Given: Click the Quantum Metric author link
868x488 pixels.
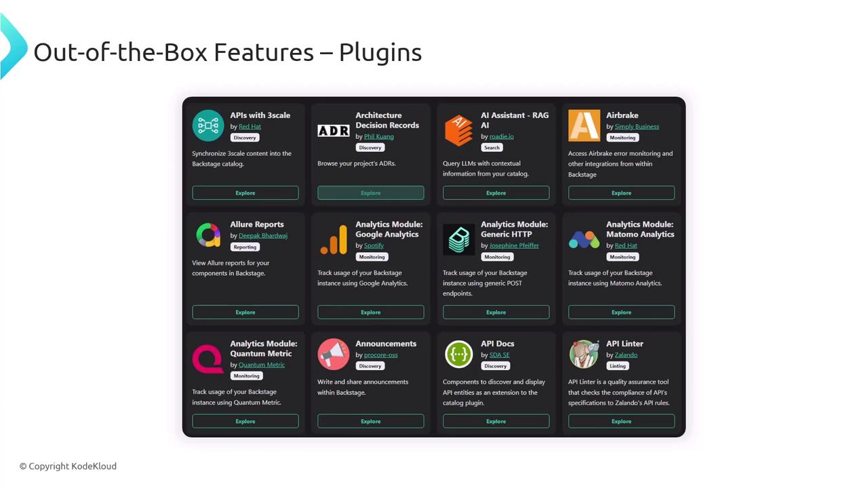Looking at the screenshot, I should coord(262,365).
